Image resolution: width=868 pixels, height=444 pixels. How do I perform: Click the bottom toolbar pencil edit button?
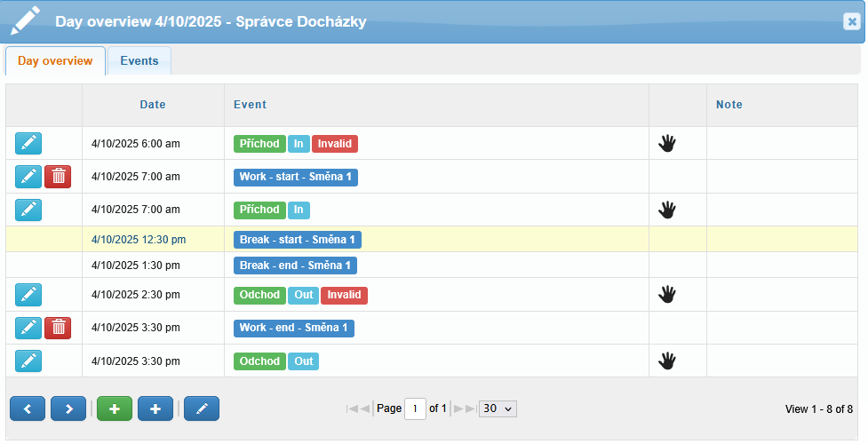202,408
